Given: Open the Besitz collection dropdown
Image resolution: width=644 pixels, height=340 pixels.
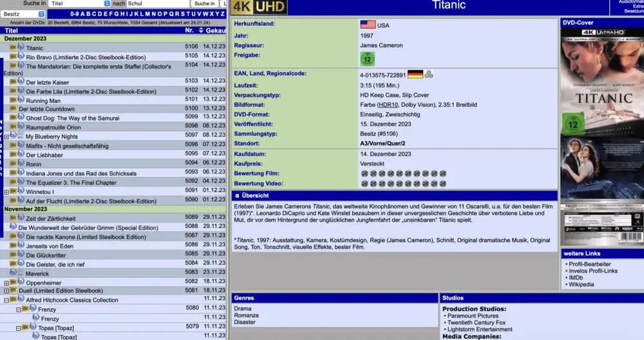Looking at the screenshot, I should (23, 14).
